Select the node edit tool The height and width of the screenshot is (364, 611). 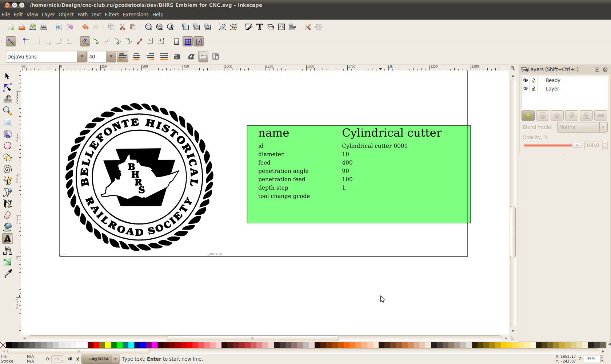pyautogui.click(x=7, y=88)
